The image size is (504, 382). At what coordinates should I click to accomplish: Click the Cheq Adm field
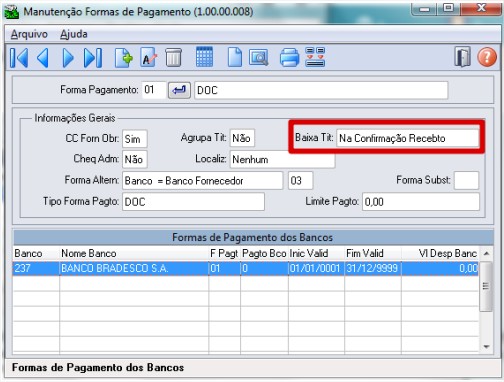(x=135, y=159)
